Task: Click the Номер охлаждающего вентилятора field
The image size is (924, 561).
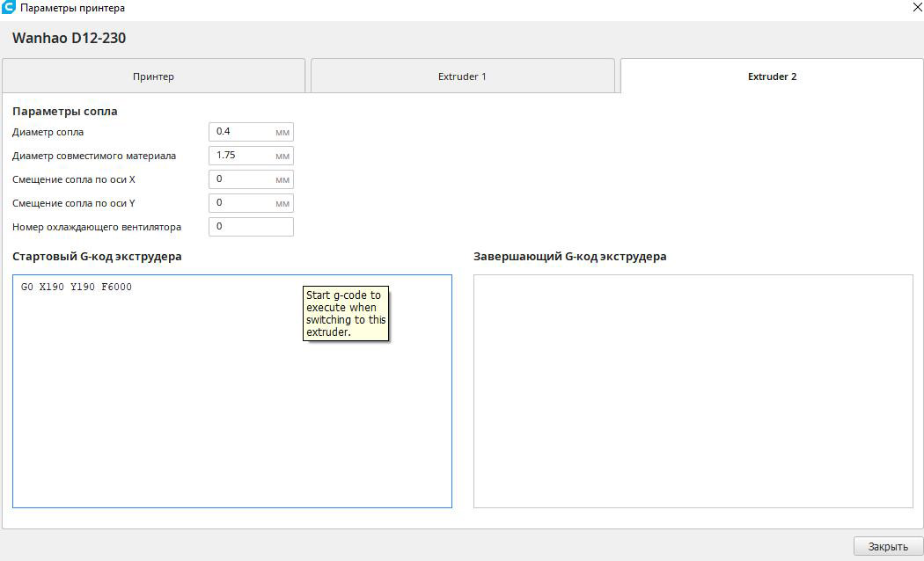Action: pos(250,227)
